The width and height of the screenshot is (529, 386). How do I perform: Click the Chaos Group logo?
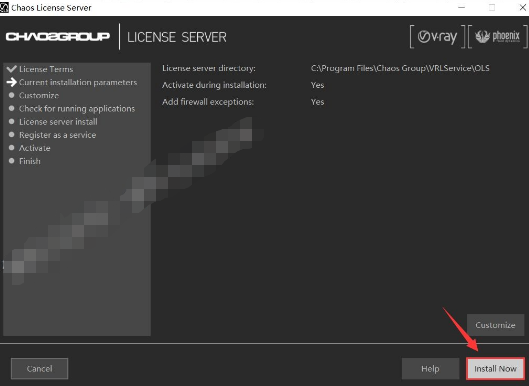point(58,36)
